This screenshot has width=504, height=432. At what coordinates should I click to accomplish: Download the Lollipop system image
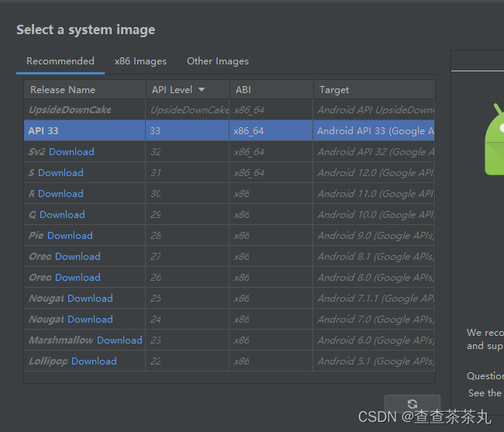click(x=94, y=361)
